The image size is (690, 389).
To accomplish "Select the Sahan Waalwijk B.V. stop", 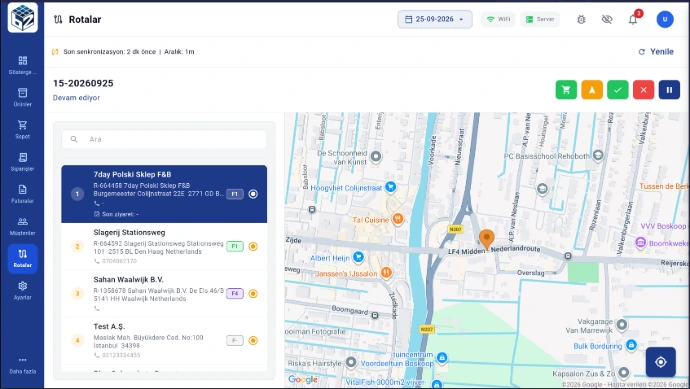I will point(164,294).
